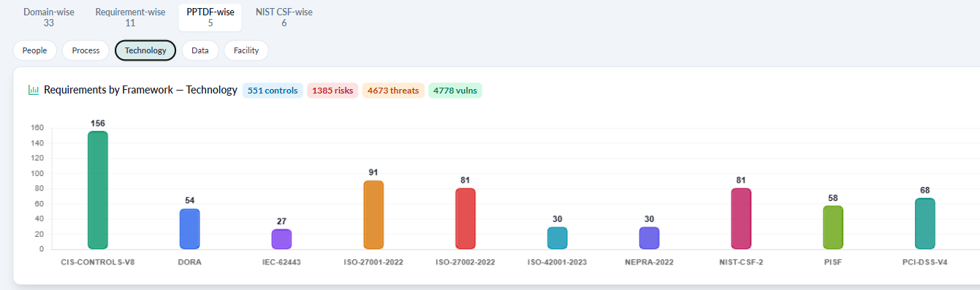Click the 58 value above PISF
Viewport: 980px width, 290px height.
[833, 198]
